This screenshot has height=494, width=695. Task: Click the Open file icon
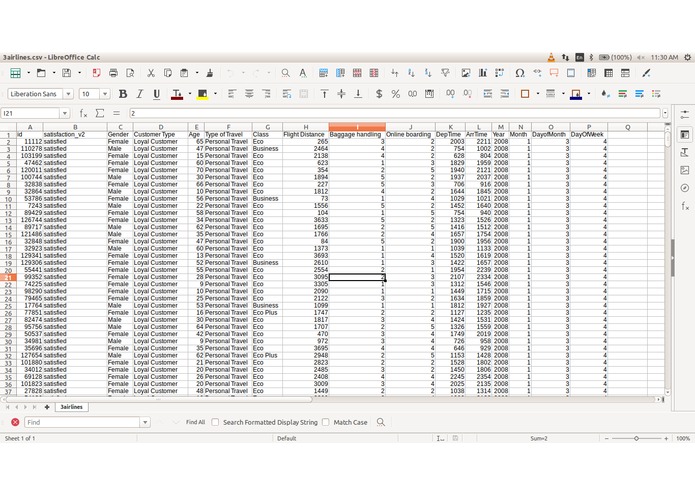(x=41, y=73)
